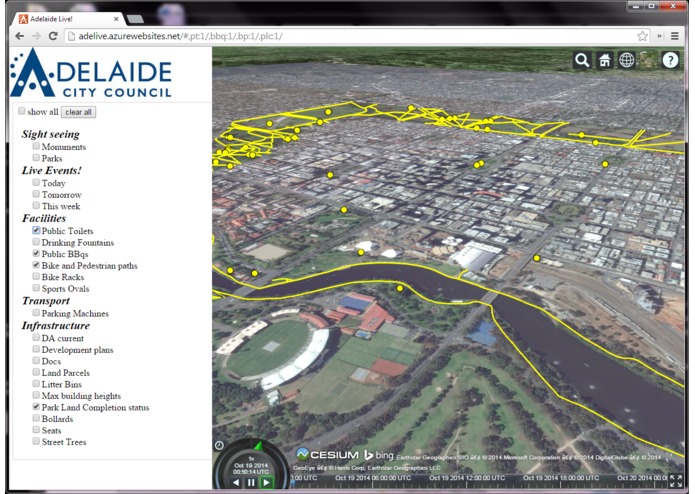Click the browser forward arrow

click(x=36, y=36)
